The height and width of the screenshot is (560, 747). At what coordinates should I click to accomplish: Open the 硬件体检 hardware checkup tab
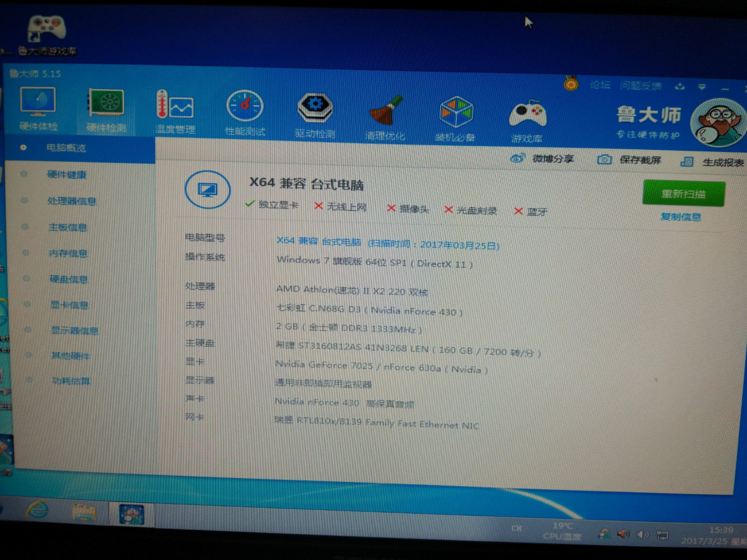[38, 109]
